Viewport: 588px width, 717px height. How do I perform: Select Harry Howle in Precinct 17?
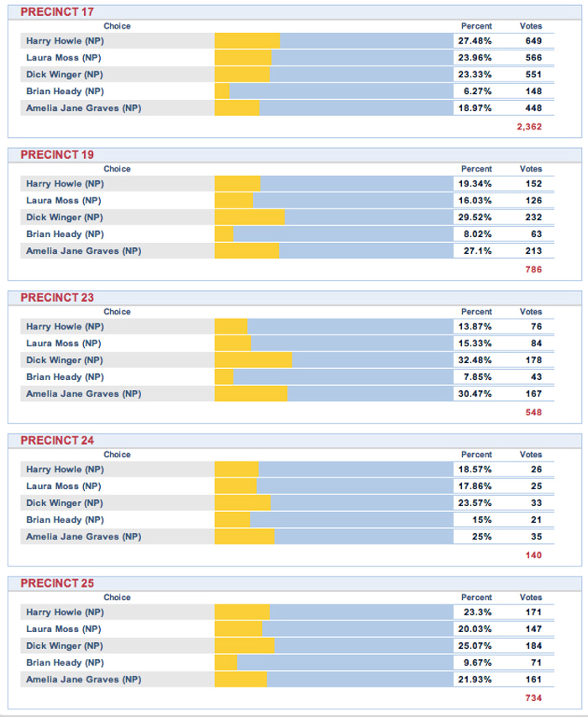point(65,40)
